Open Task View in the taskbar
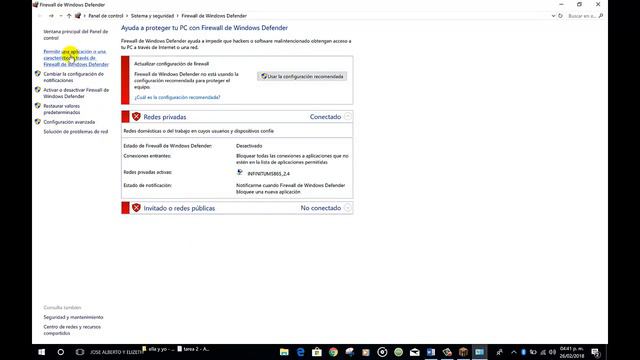Viewport: 640px width, 360px height. point(80,352)
